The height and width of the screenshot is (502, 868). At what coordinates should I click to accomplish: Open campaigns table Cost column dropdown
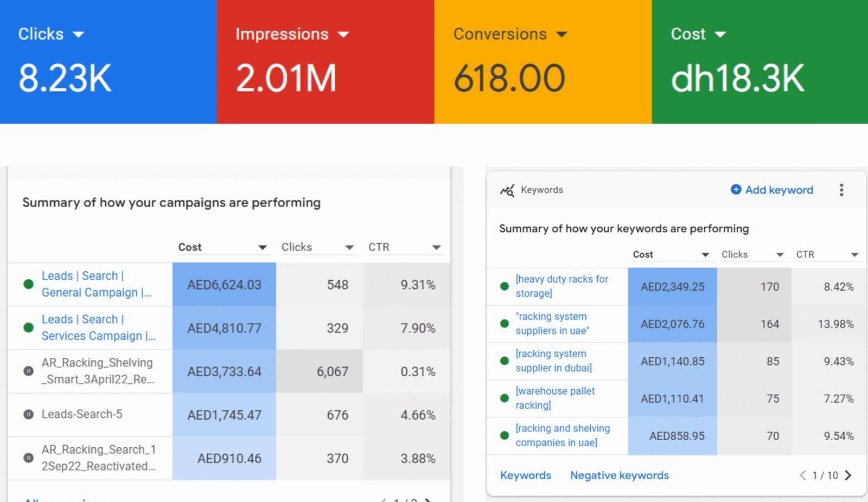(x=263, y=247)
